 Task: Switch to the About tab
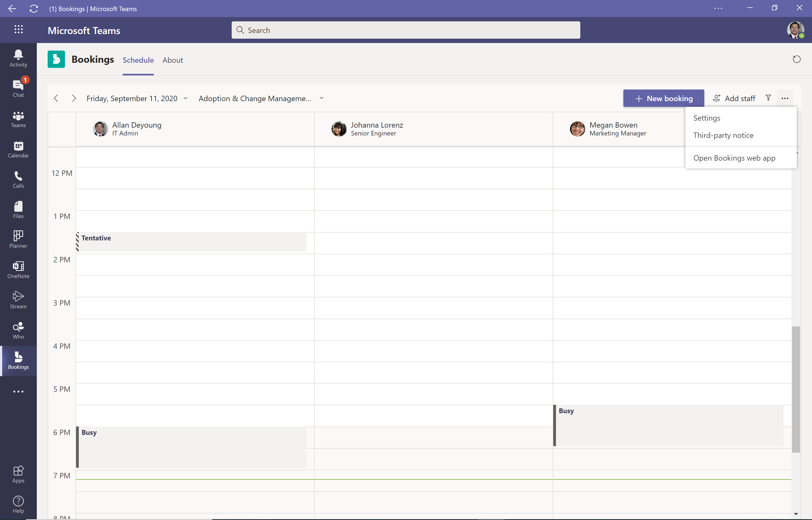pos(173,60)
